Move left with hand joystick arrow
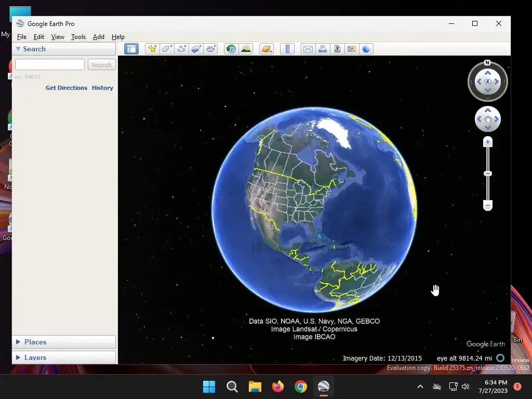Image resolution: width=532 pixels, height=399 pixels. point(479,119)
